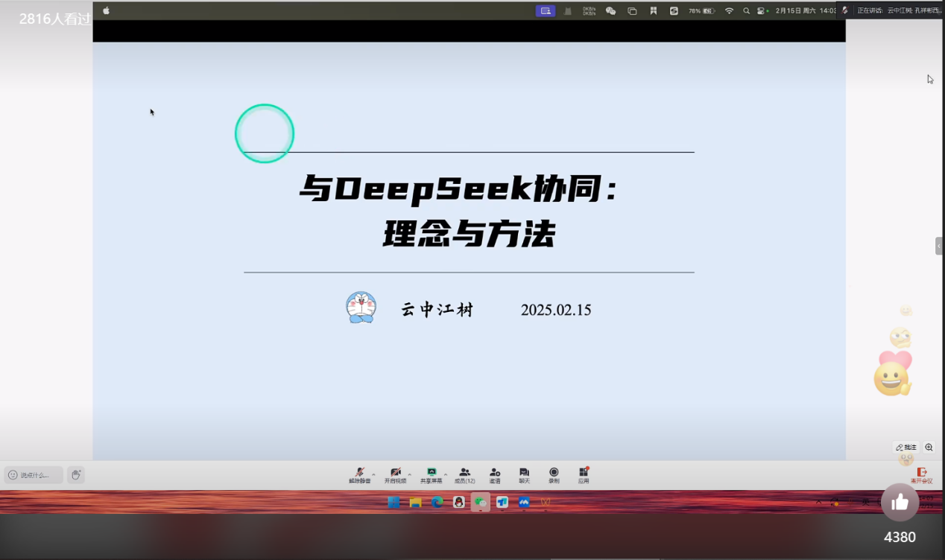The image size is (945, 560).
Task: Click the overlapping windows icon in menu bar
Action: [632, 11]
